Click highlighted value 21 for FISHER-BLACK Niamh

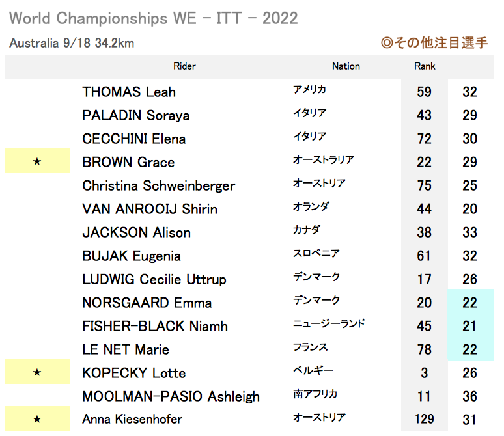coord(469,326)
